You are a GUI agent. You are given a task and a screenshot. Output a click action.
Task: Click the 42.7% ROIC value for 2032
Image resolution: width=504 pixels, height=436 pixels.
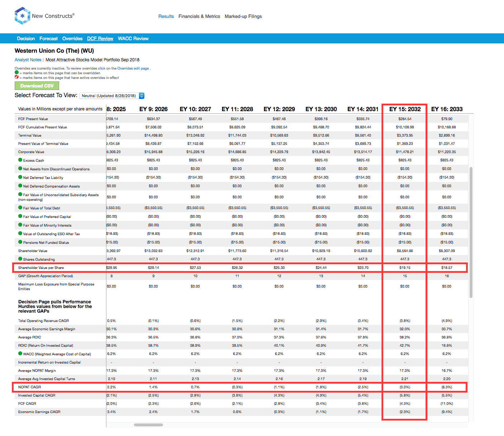click(405, 345)
